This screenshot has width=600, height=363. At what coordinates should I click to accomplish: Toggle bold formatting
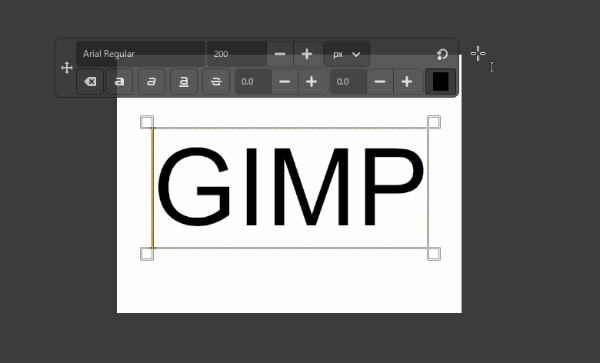(x=119, y=81)
